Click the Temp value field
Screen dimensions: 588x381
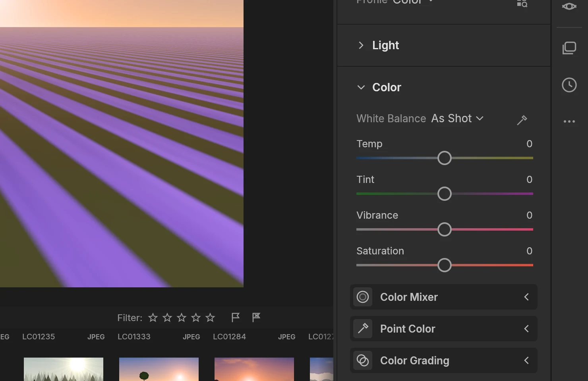pyautogui.click(x=529, y=144)
